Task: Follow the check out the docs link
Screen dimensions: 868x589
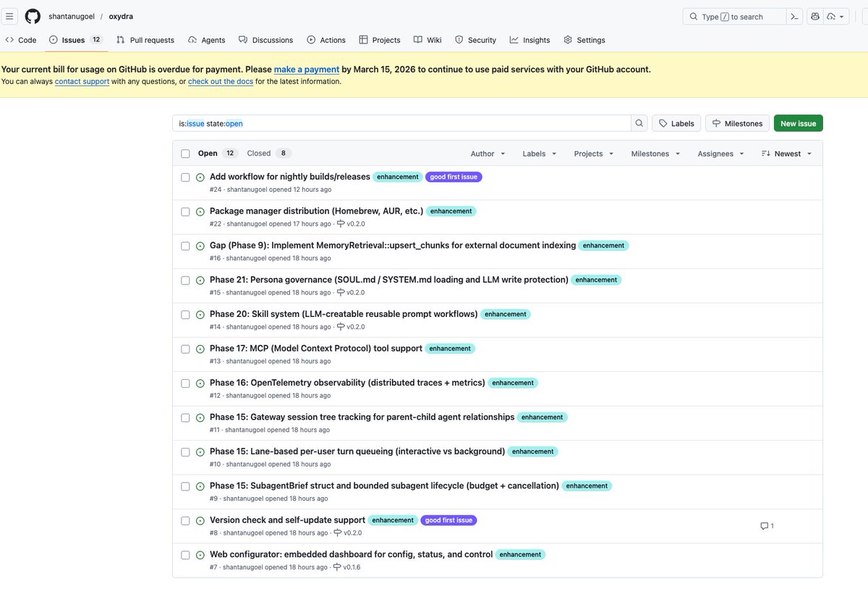Action: 221,82
